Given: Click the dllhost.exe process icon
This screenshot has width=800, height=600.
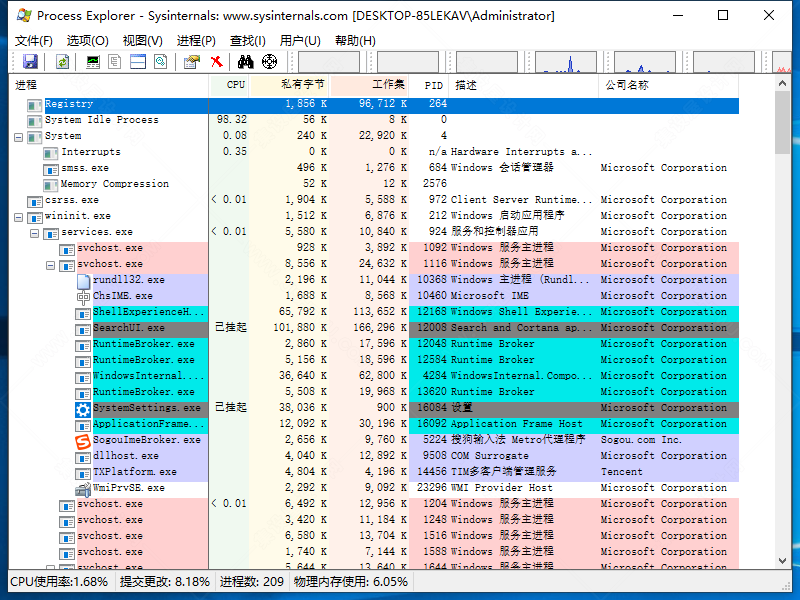Looking at the screenshot, I should 83,457.
